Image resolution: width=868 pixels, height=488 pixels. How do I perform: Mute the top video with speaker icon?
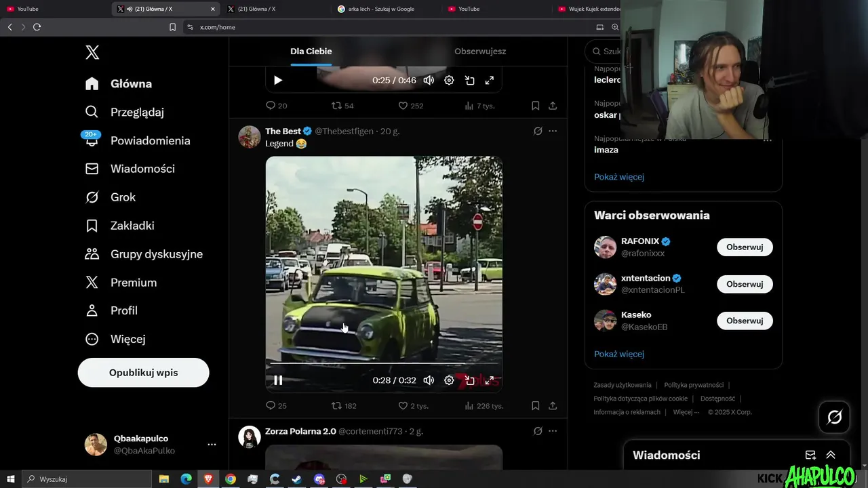click(429, 80)
